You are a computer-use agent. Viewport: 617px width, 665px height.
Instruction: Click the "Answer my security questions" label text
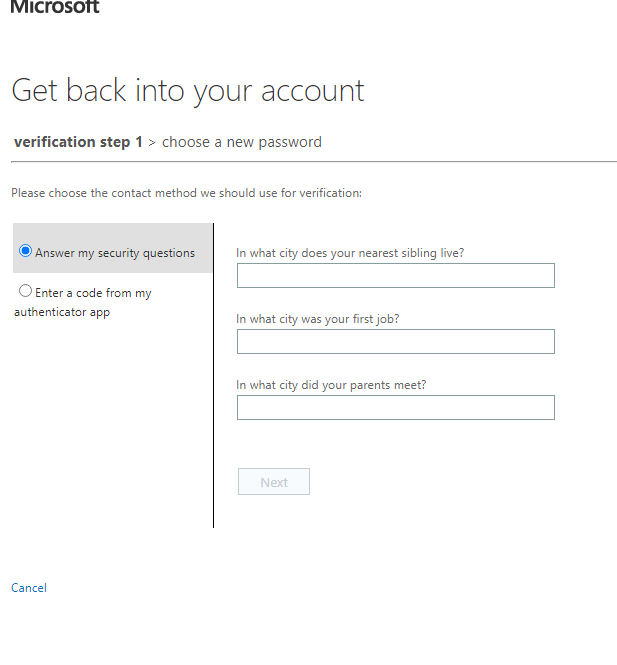[x=115, y=253]
